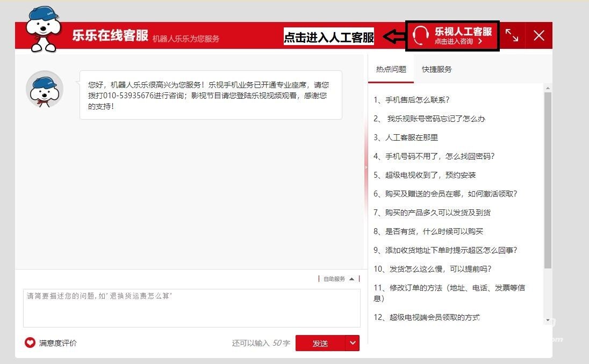Click the headset icon for human support
The width and height of the screenshot is (589, 364).
(x=421, y=35)
